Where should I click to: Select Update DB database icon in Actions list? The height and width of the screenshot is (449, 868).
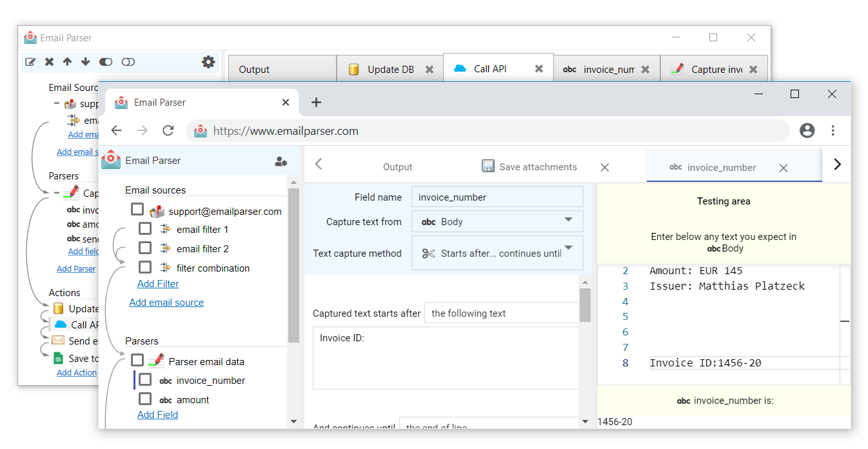(59, 308)
